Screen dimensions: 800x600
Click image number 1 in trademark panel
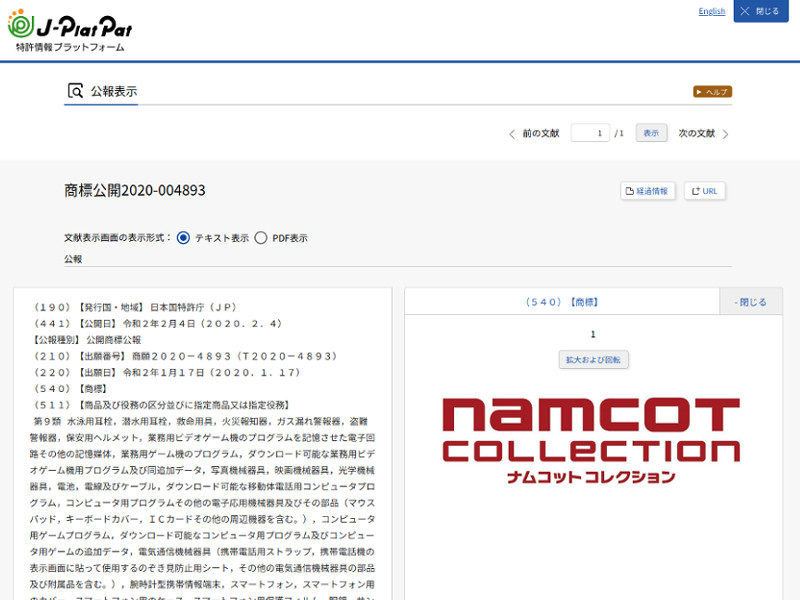pyautogui.click(x=593, y=334)
